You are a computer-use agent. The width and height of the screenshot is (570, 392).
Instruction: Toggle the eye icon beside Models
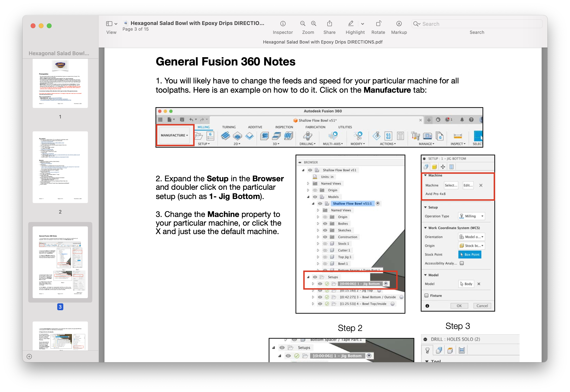(315, 197)
